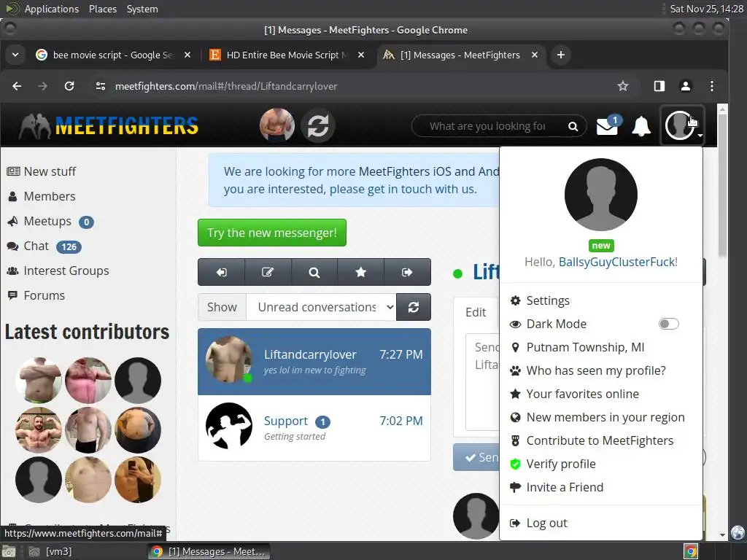
Task: Open the Liftandcarrylover conversation
Action: click(x=314, y=362)
